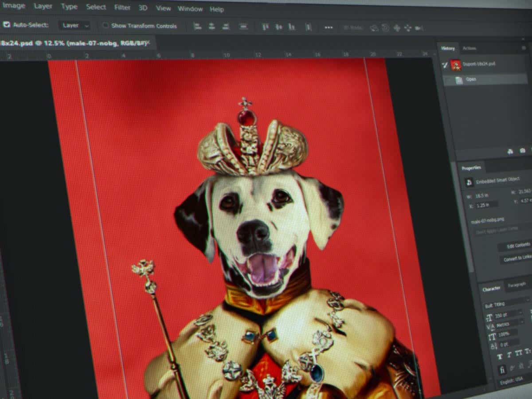The image size is (532, 399).
Task: Close the document tab
Action: pos(148,43)
